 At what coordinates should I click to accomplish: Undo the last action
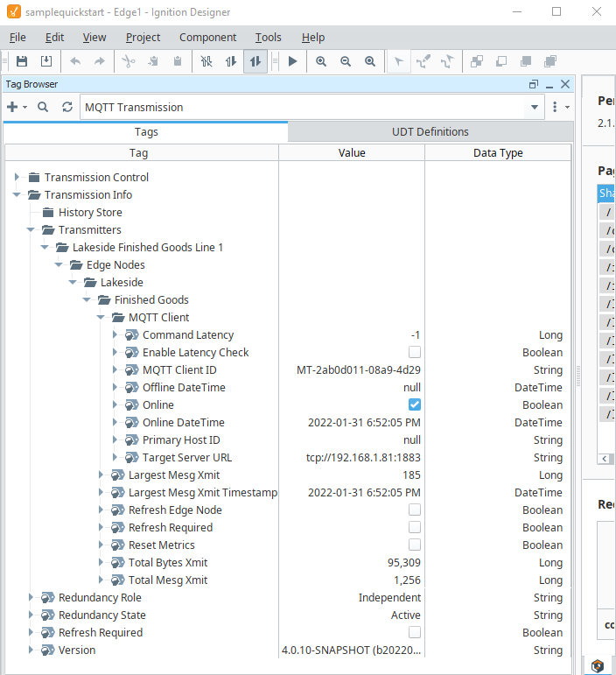(75, 61)
